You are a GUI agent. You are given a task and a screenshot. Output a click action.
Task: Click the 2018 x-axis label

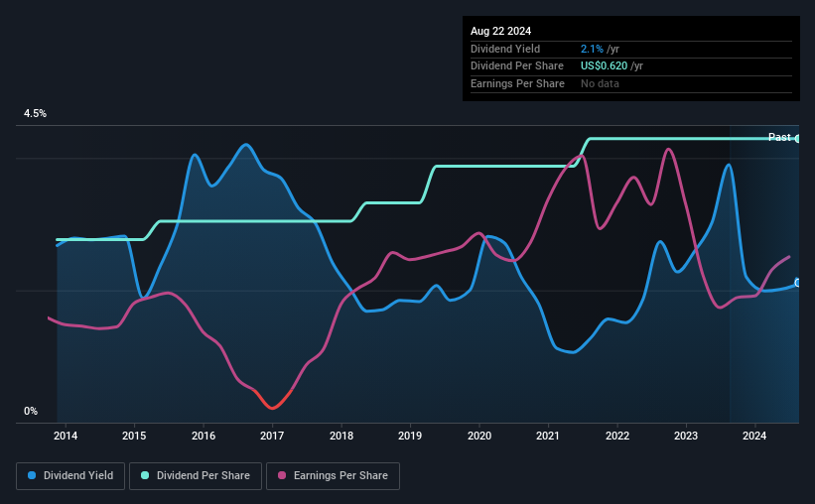point(341,436)
